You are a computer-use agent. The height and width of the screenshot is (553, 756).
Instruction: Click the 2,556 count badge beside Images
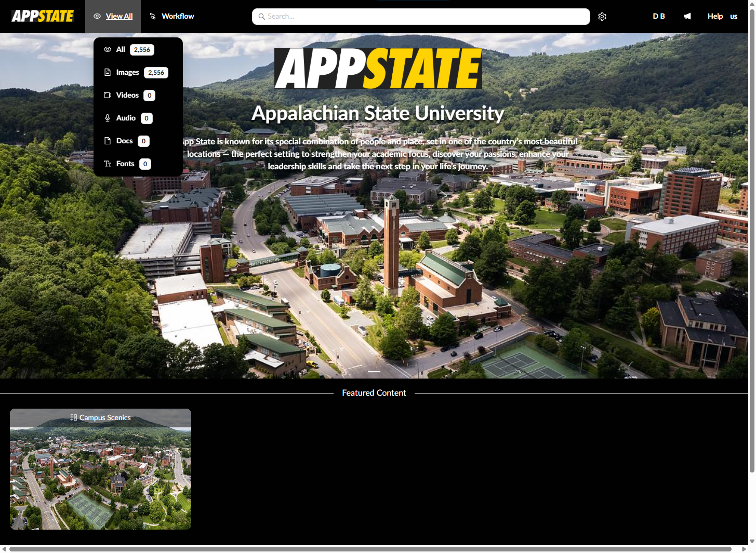(156, 73)
